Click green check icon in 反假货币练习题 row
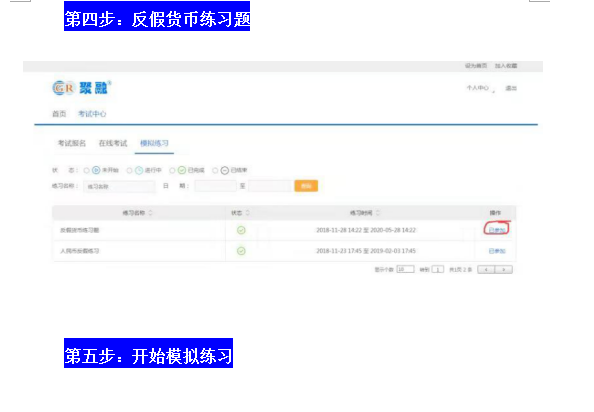This screenshot has height=412, width=594. (241, 230)
